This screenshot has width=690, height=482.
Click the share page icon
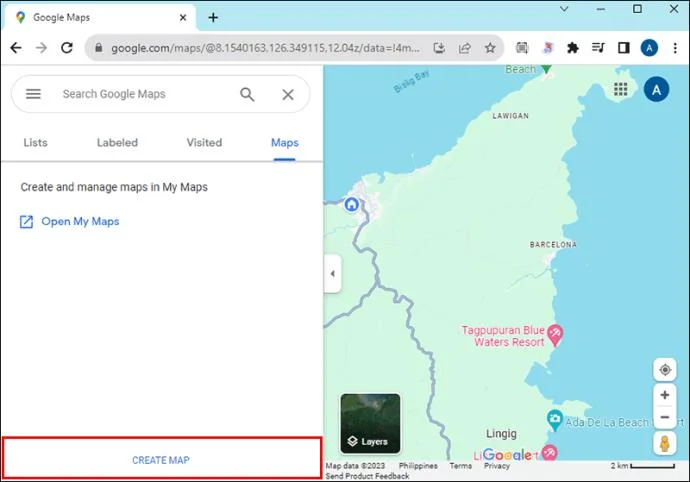click(x=464, y=48)
